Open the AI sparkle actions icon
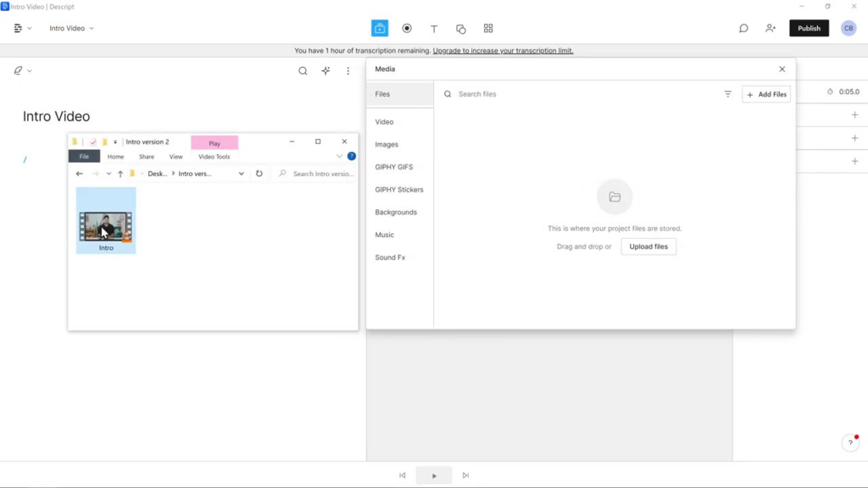This screenshot has width=868, height=488. coord(325,71)
